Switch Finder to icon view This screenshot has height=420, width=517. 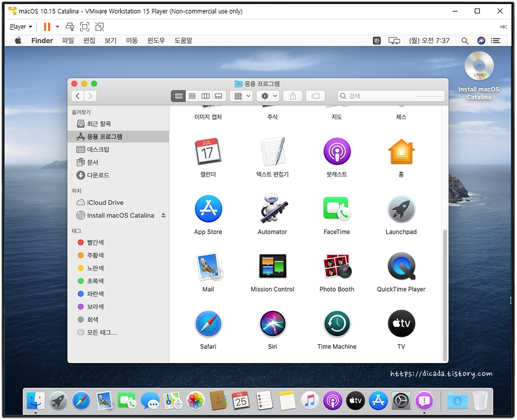pos(179,96)
